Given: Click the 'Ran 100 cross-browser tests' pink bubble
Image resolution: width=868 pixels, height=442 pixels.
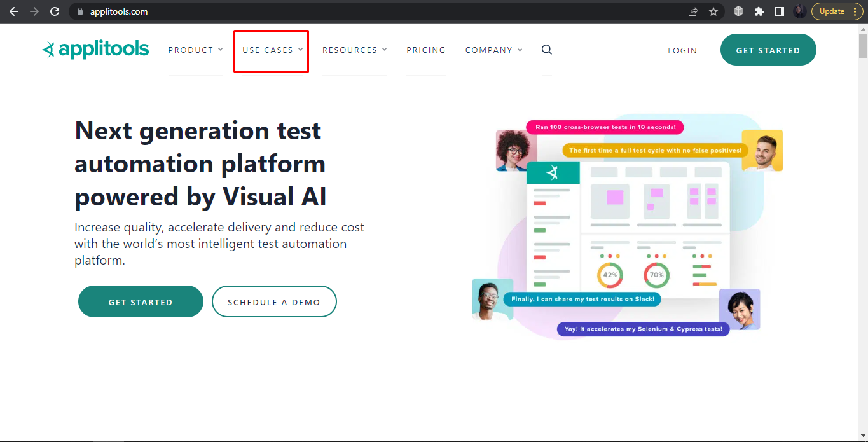Looking at the screenshot, I should pyautogui.click(x=605, y=127).
